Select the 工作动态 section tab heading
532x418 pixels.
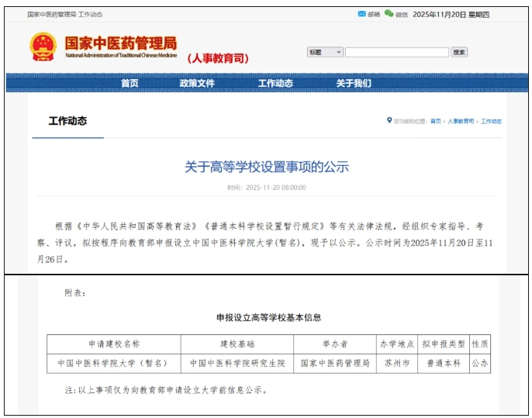68,121
